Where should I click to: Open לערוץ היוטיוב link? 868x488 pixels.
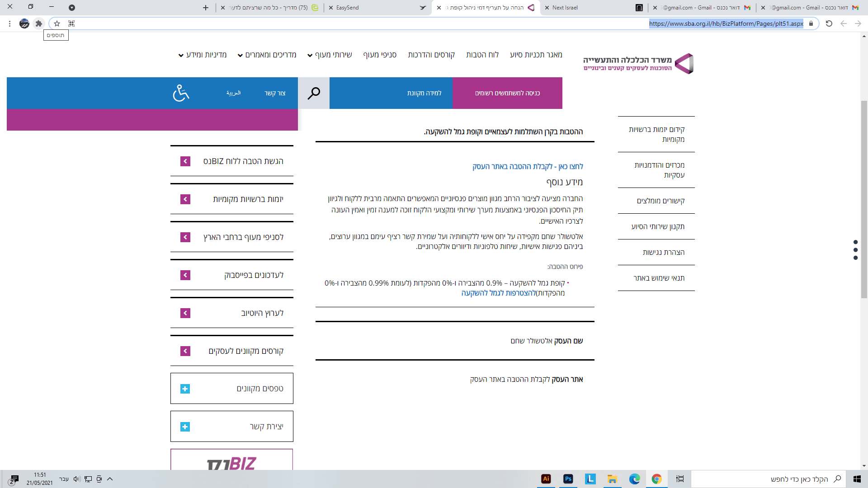[262, 313]
